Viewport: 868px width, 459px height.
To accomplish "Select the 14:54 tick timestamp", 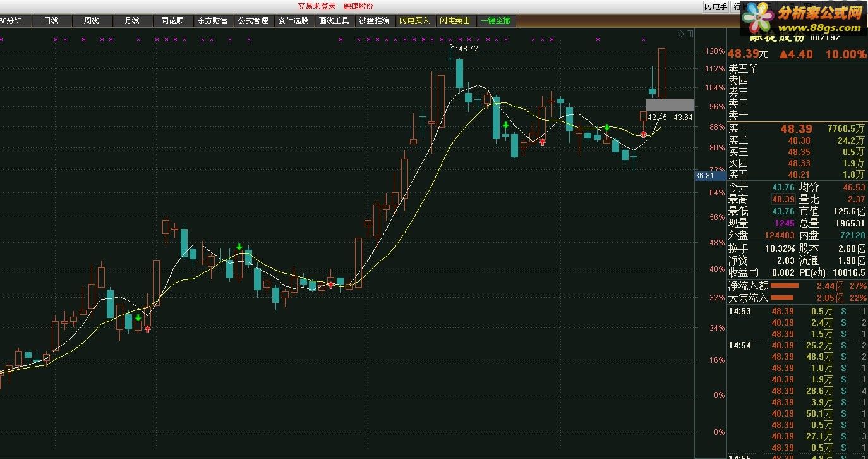I will pos(740,345).
